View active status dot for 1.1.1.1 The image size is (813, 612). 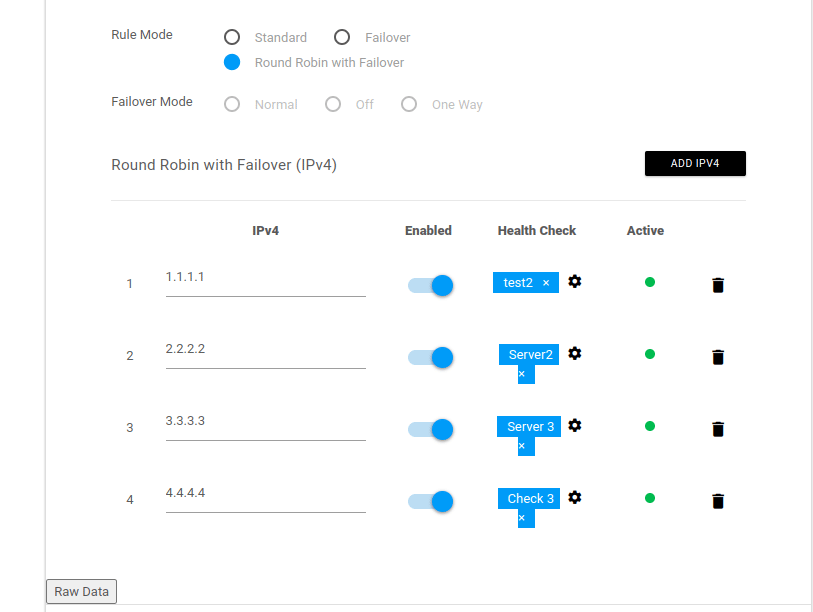coord(650,282)
